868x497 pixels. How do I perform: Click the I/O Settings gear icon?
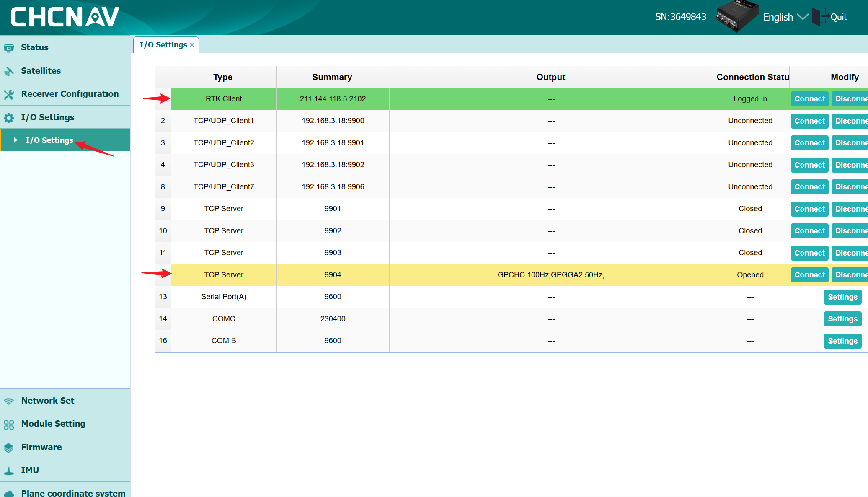pos(9,118)
